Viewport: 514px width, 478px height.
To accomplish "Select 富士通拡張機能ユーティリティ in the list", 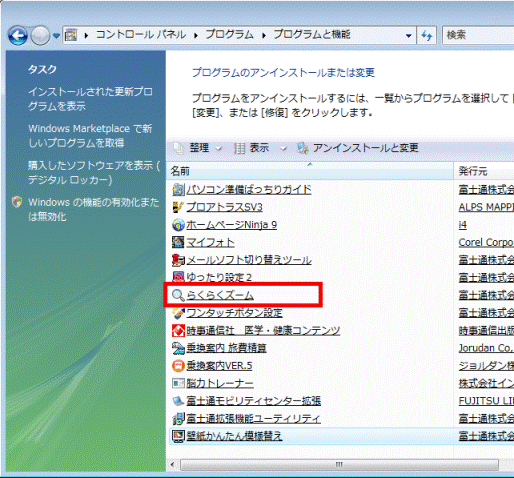I will [x=253, y=419].
